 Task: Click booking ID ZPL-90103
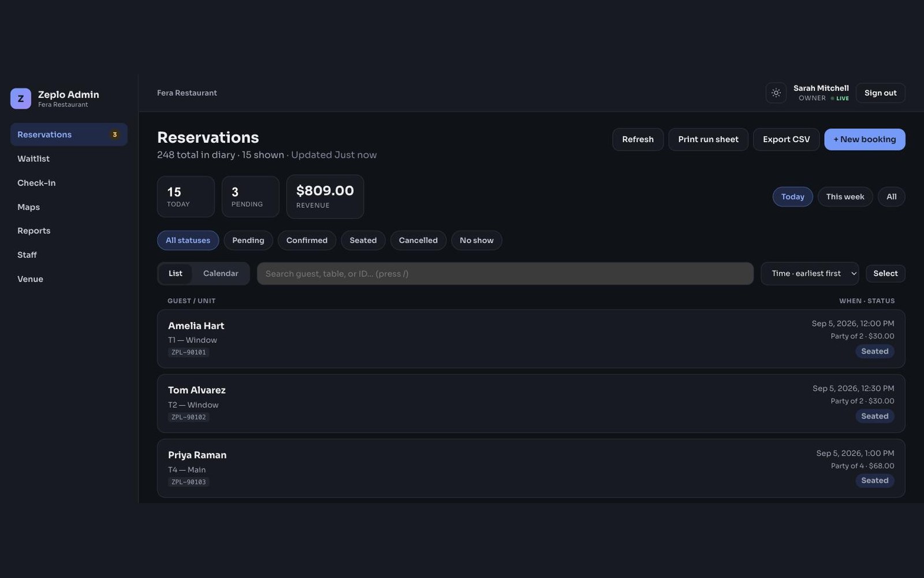(x=188, y=482)
